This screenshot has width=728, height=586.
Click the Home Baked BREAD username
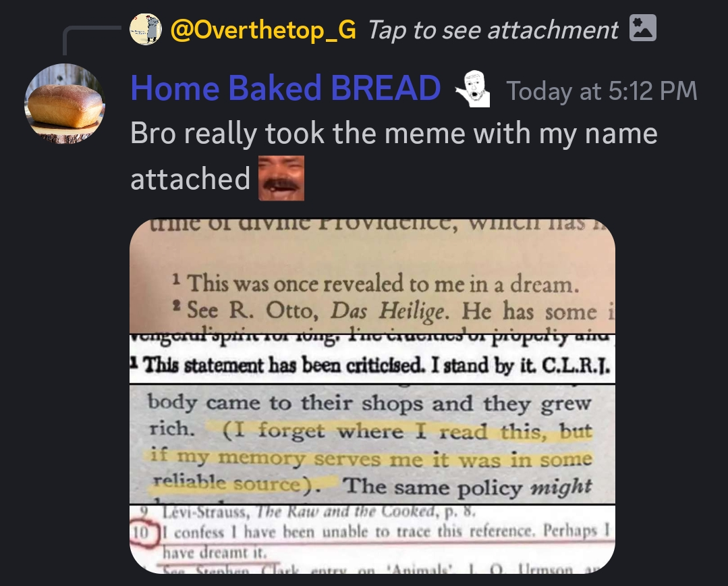coord(285,88)
